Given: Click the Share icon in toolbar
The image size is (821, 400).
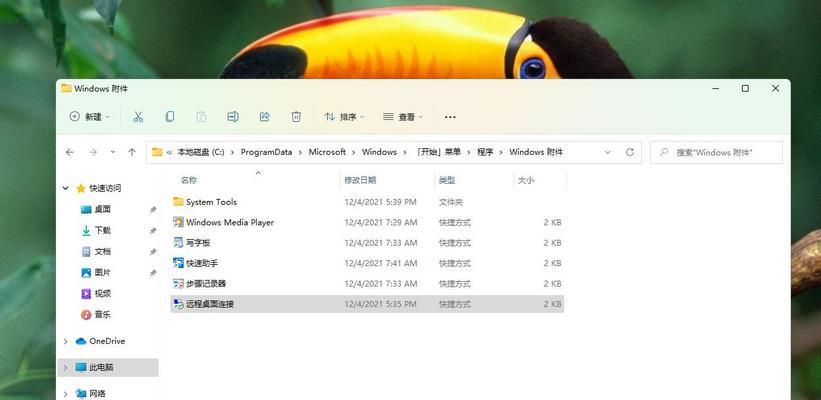Looking at the screenshot, I should click(x=264, y=117).
